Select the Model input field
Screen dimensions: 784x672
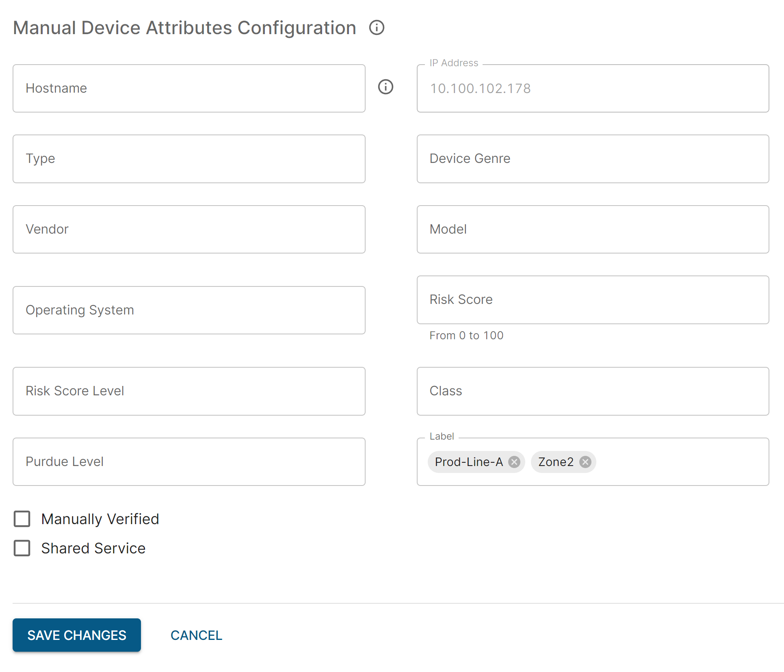pyautogui.click(x=593, y=229)
